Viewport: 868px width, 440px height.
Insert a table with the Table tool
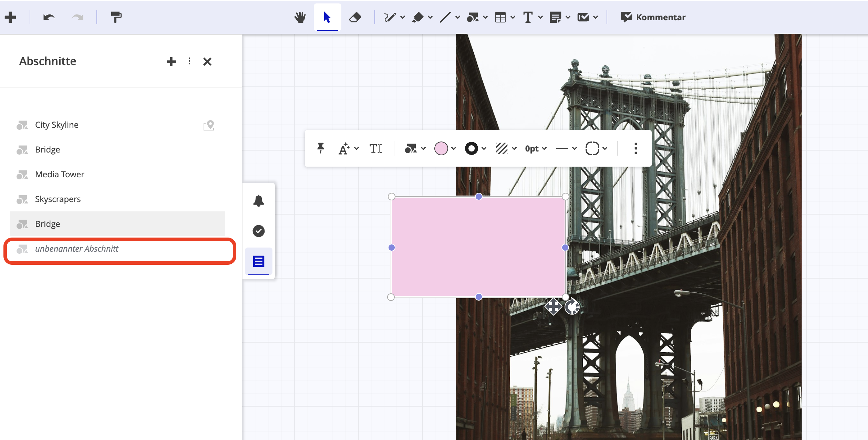pos(501,17)
